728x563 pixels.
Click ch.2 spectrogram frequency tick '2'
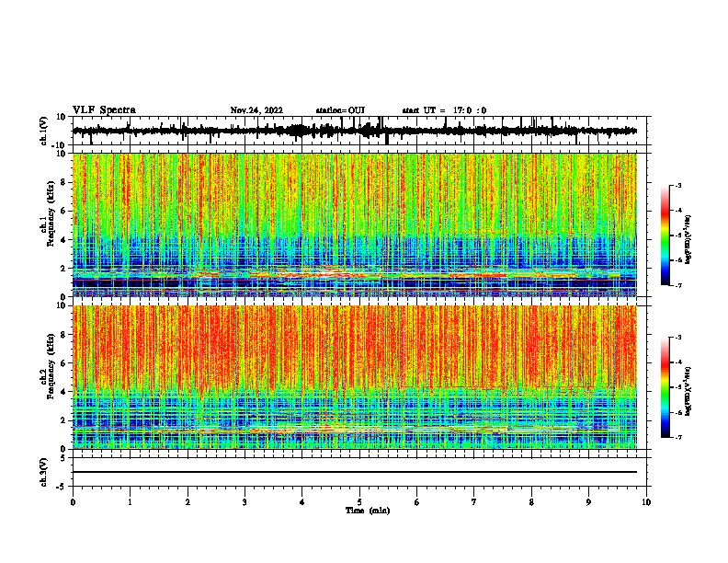click(63, 420)
